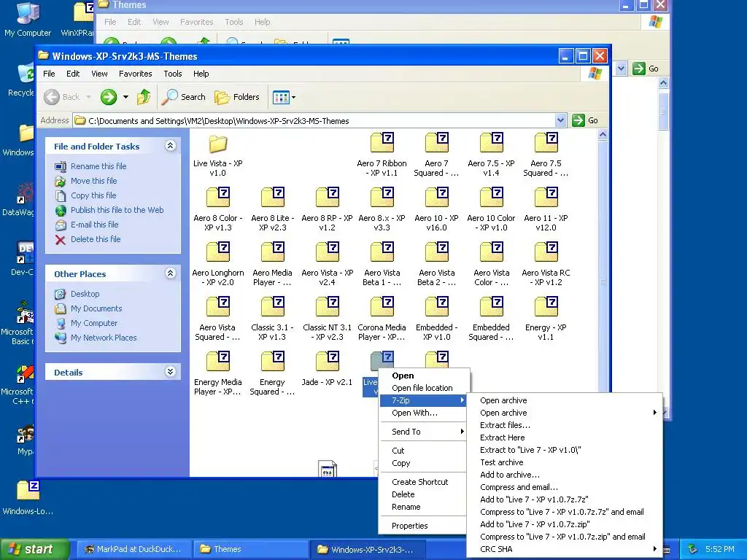Click Move this file link
This screenshot has height=560, width=747.
[94, 181]
